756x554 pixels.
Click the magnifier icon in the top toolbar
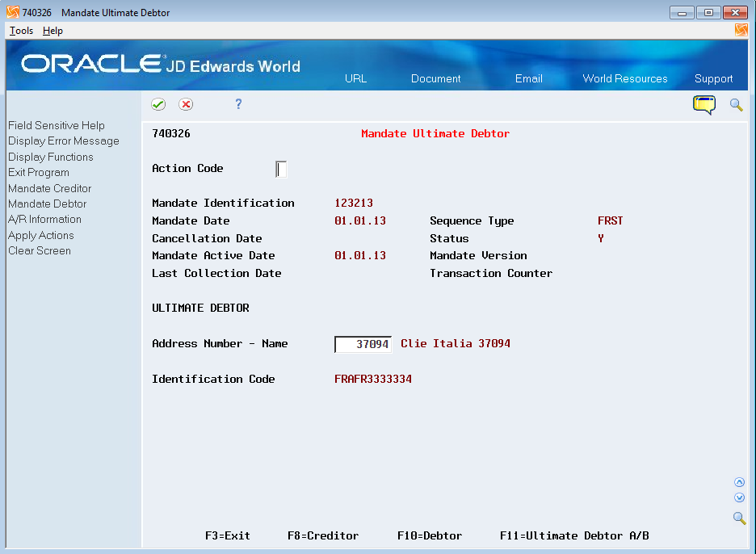tap(737, 105)
